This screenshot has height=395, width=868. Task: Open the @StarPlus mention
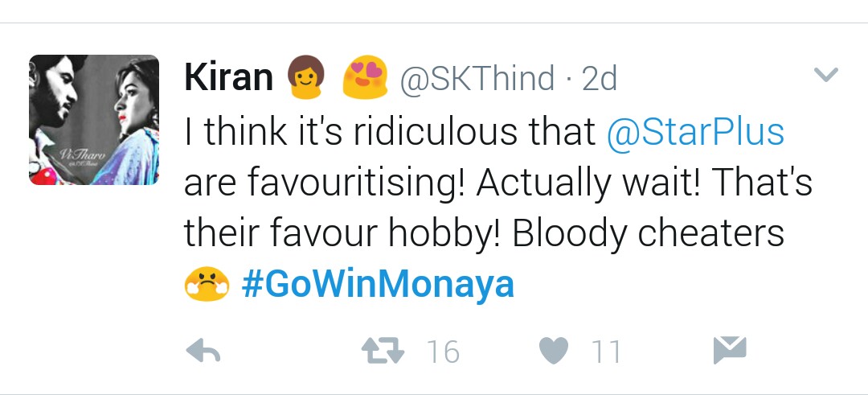click(695, 132)
